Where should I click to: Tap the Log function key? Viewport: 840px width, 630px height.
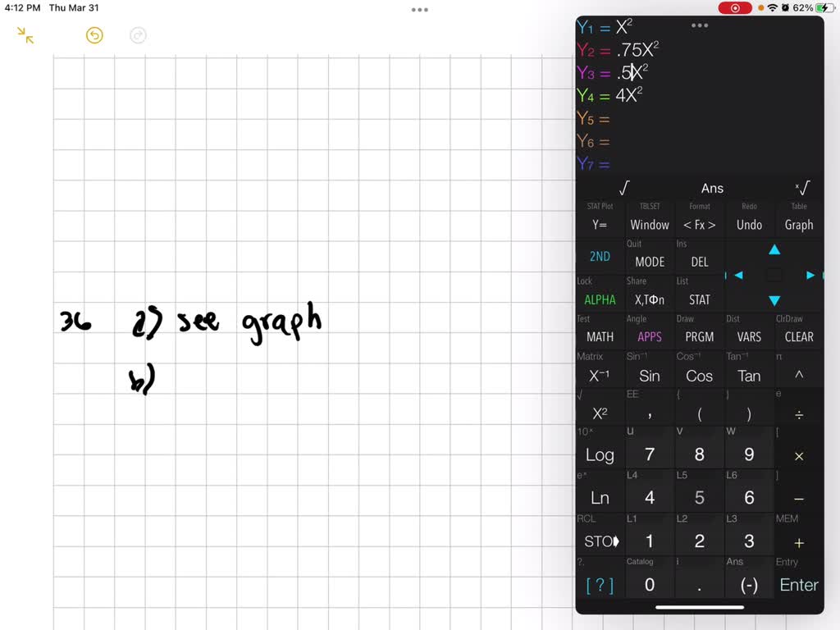(x=600, y=454)
